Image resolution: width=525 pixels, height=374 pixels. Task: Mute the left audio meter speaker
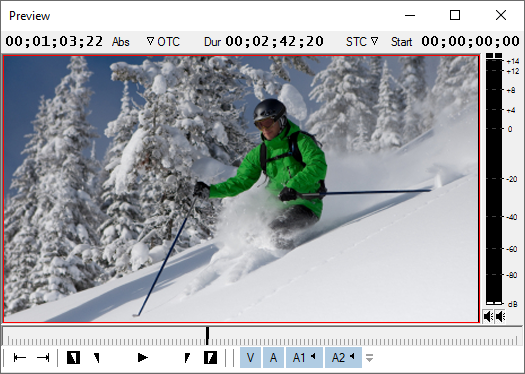point(489,316)
